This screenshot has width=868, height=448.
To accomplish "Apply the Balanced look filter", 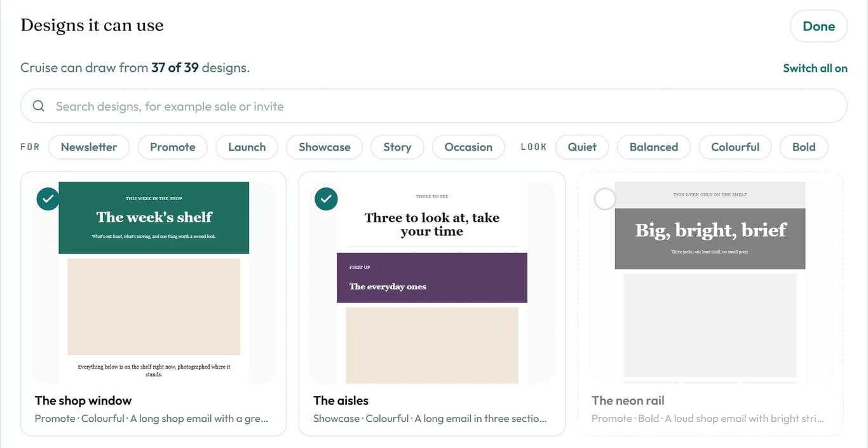I will click(654, 147).
